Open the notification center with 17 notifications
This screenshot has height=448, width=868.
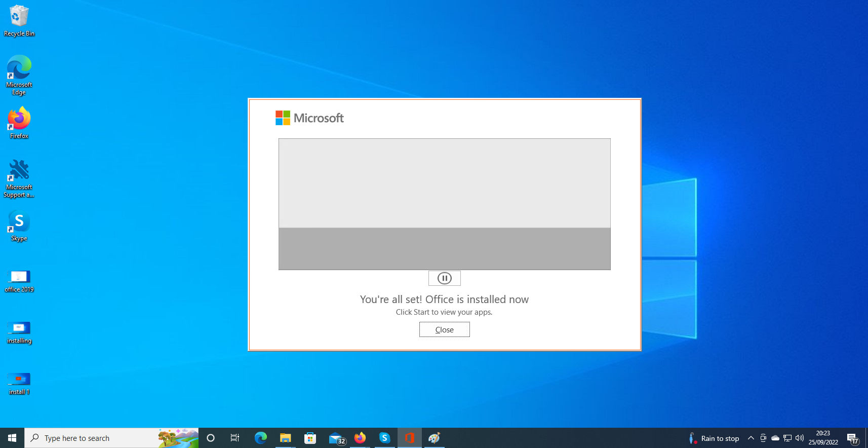(853, 438)
